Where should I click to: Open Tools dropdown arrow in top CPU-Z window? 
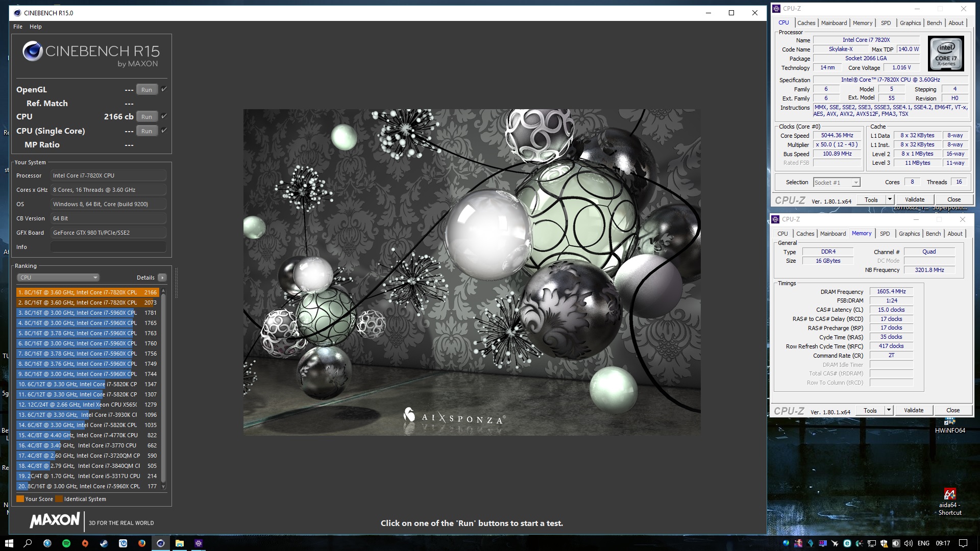click(x=890, y=200)
